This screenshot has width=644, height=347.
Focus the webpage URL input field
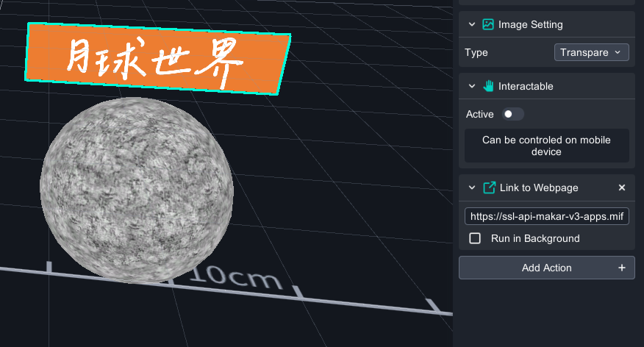click(x=546, y=216)
